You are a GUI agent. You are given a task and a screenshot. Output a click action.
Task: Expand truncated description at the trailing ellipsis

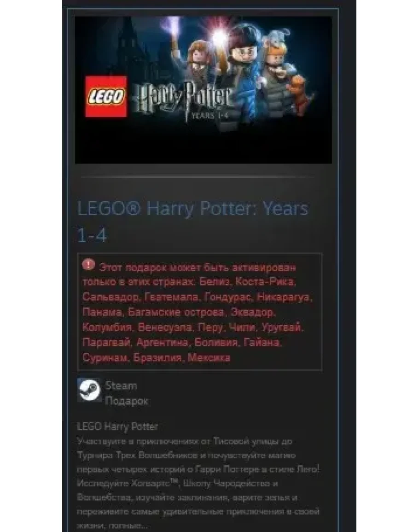145,526
